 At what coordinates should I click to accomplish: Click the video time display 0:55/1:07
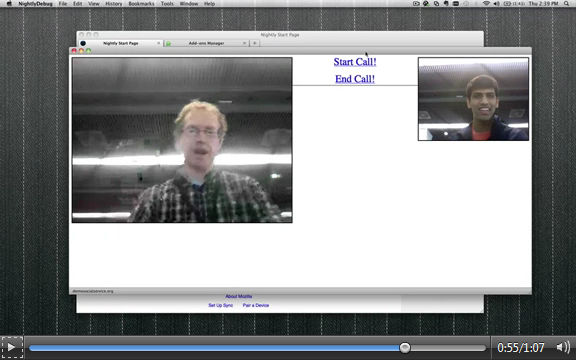521,347
